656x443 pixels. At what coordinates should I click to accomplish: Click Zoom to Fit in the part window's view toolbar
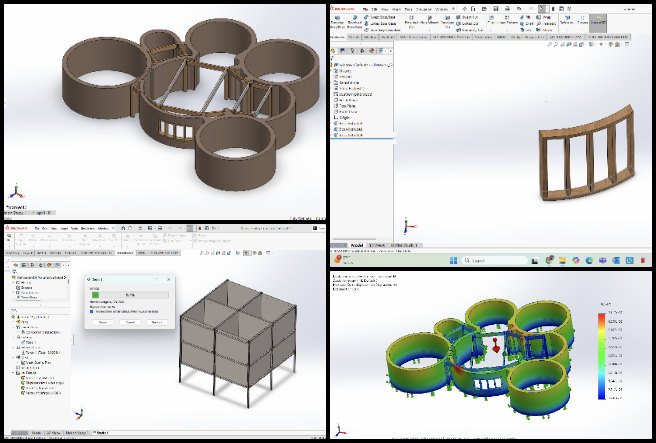[x=551, y=44]
